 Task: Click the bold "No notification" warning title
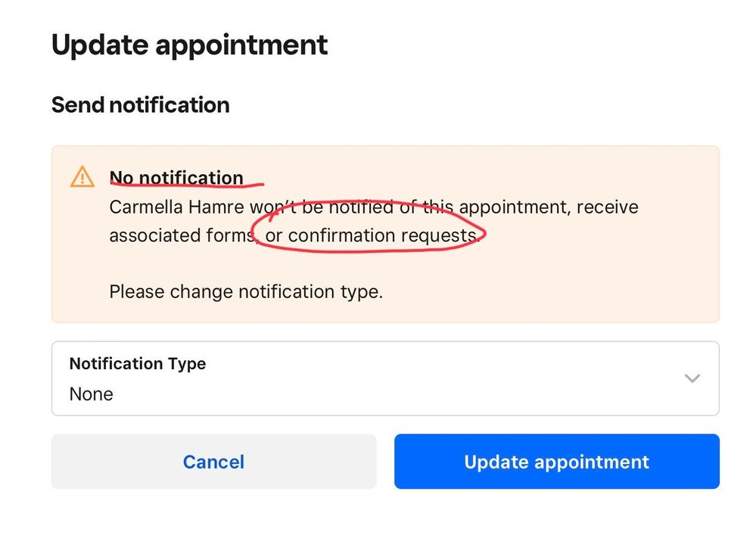(176, 178)
